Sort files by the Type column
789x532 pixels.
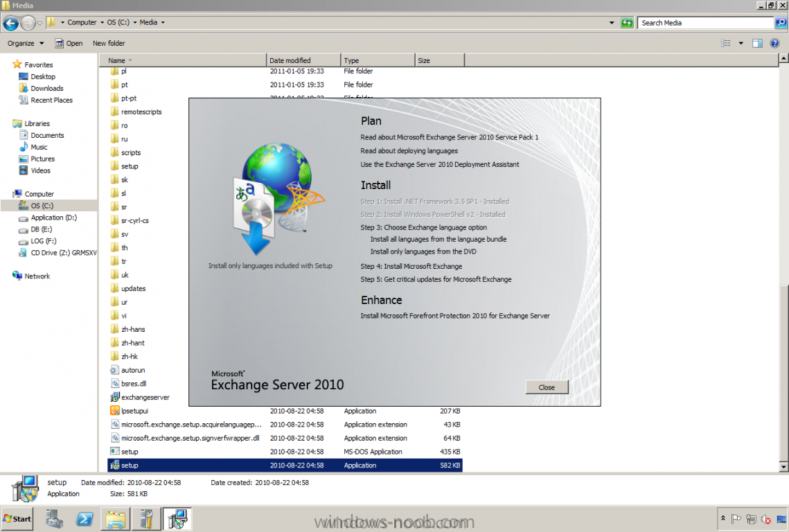pyautogui.click(x=378, y=60)
